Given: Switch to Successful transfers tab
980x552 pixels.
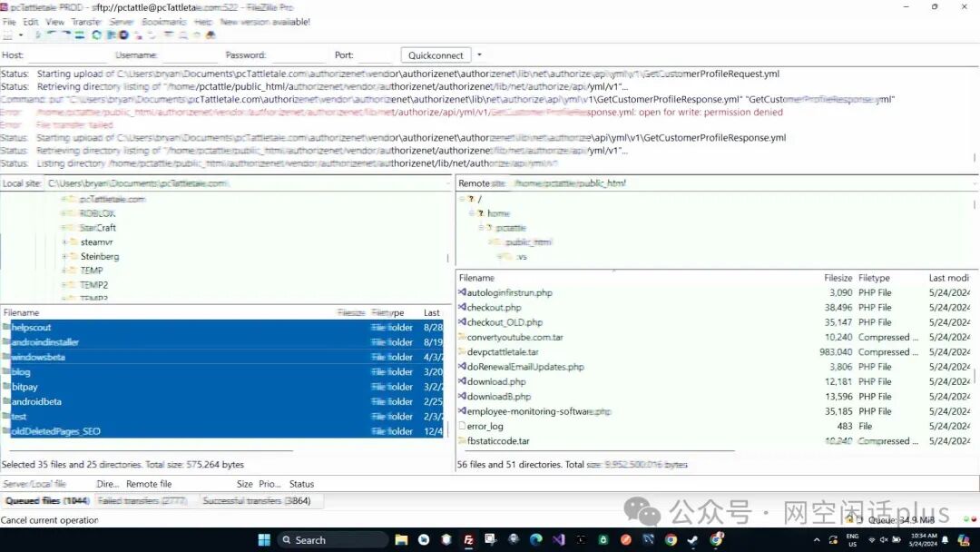Looking at the screenshot, I should click(x=256, y=501).
